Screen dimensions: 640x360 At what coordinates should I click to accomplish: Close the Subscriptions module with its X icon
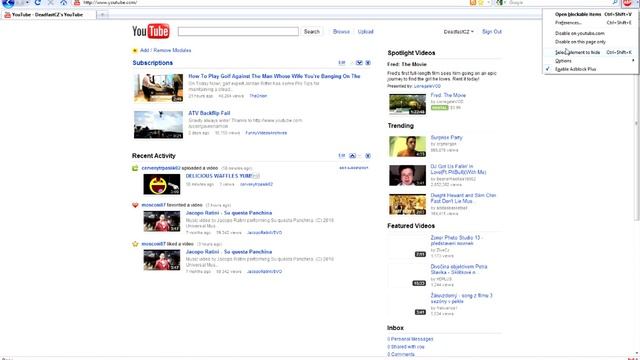point(368,63)
